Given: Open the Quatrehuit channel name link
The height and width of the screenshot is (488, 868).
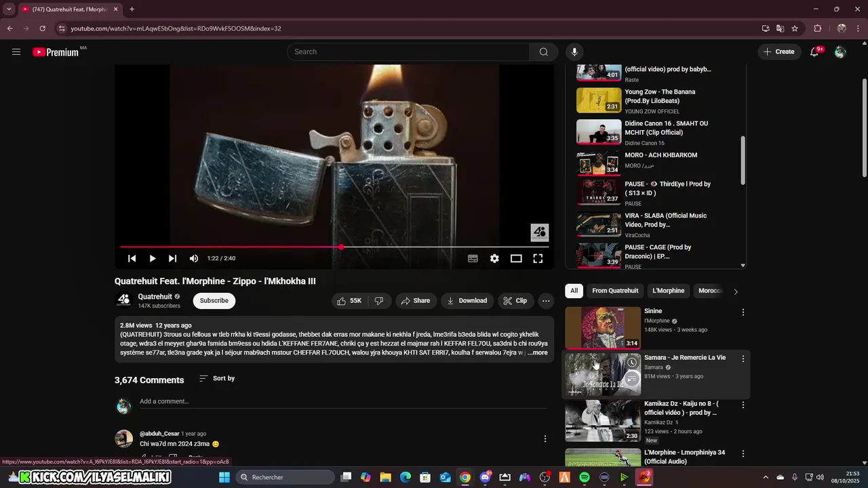Looking at the screenshot, I should pyautogui.click(x=155, y=297).
